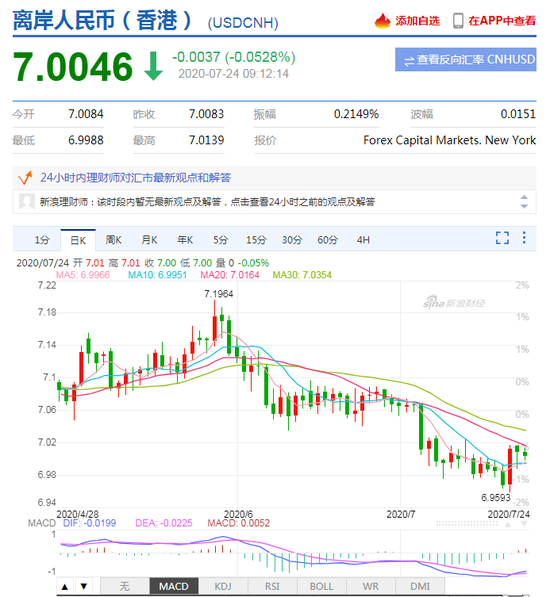Image resolution: width=550 pixels, height=597 pixels.
Task: Select the WR indicator button
Action: pyautogui.click(x=371, y=586)
